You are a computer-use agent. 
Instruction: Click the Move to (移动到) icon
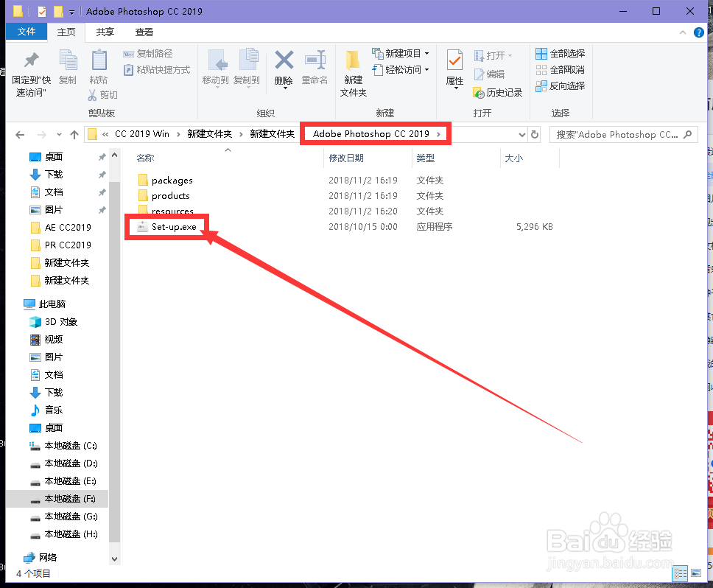point(217,60)
